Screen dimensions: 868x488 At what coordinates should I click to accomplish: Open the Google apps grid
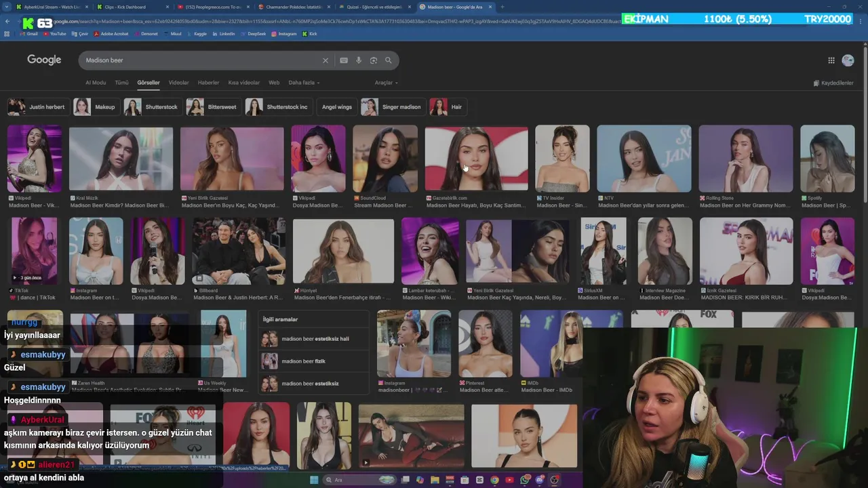click(831, 60)
